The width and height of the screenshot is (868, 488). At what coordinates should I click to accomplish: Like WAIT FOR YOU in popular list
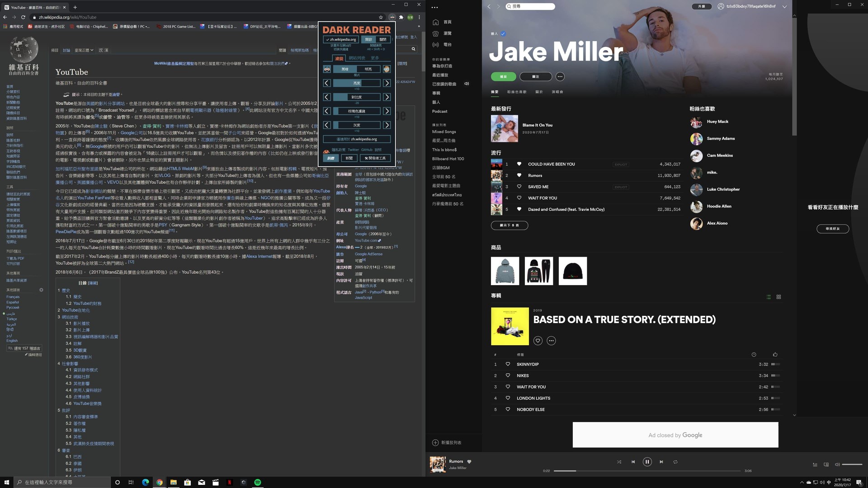point(519,198)
